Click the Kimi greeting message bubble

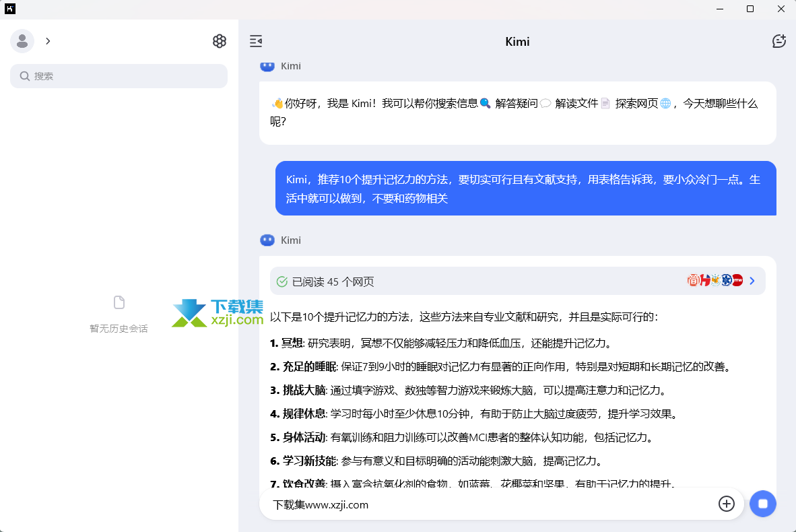[517, 112]
